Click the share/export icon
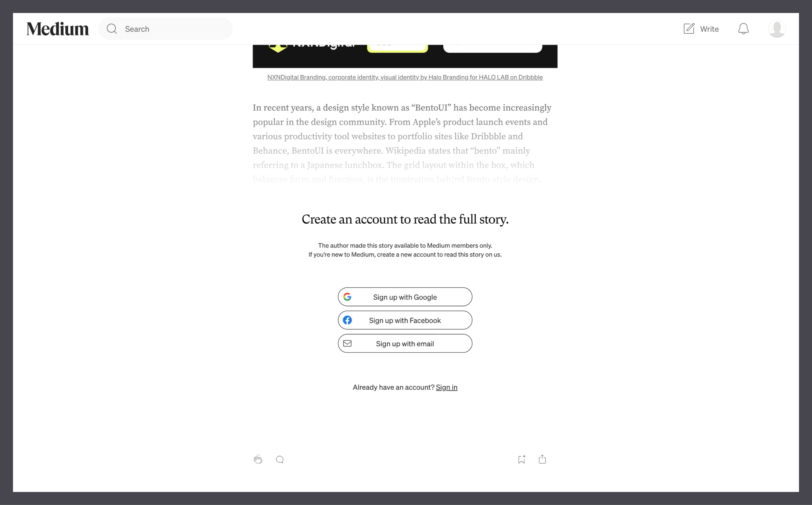The width and height of the screenshot is (812, 505). [x=542, y=459]
